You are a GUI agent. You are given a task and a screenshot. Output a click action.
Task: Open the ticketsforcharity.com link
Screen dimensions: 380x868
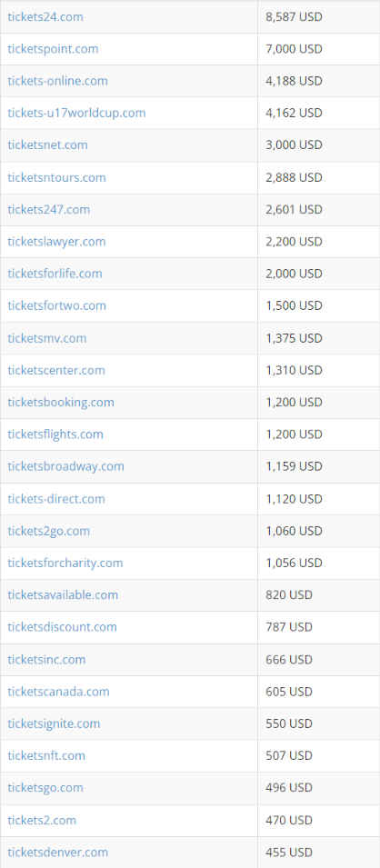click(65, 563)
